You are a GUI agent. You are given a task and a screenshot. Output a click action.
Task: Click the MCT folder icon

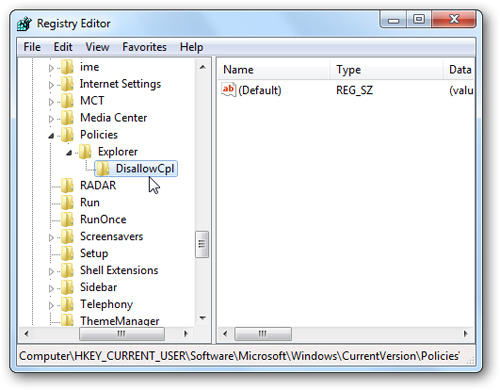pyautogui.click(x=67, y=101)
